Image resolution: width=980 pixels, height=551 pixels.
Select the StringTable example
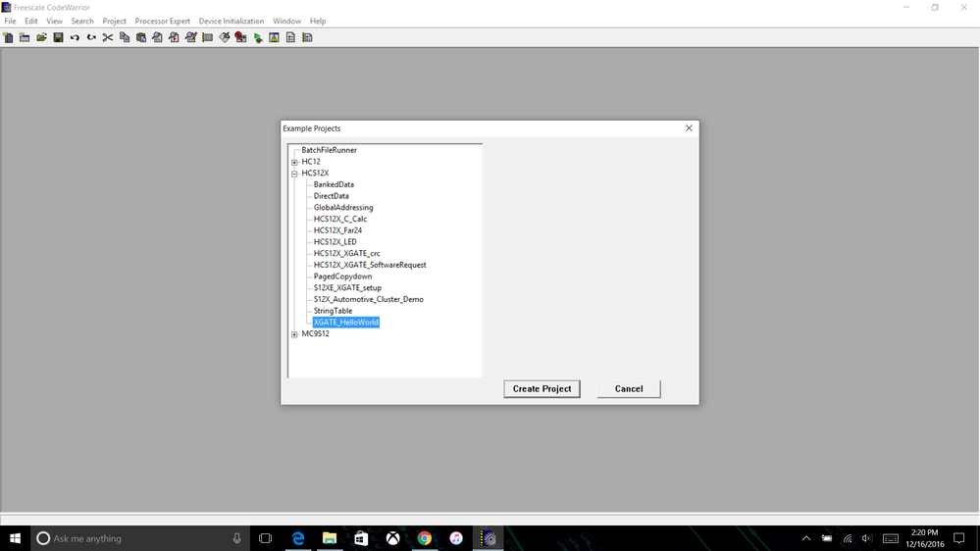click(x=334, y=311)
